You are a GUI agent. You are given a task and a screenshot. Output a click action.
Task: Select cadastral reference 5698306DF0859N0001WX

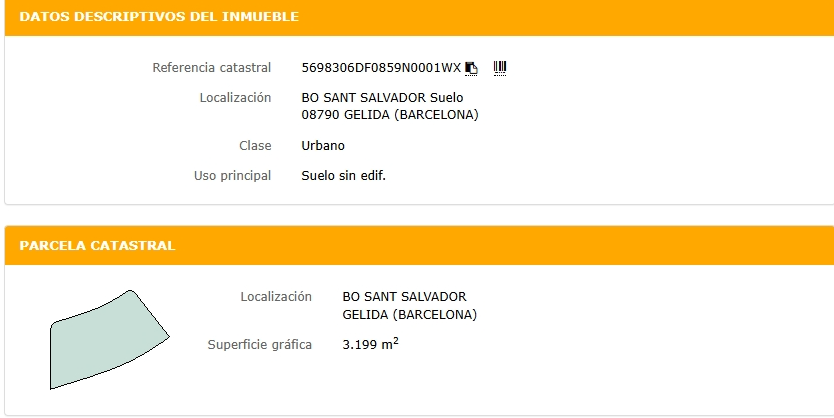(x=381, y=68)
